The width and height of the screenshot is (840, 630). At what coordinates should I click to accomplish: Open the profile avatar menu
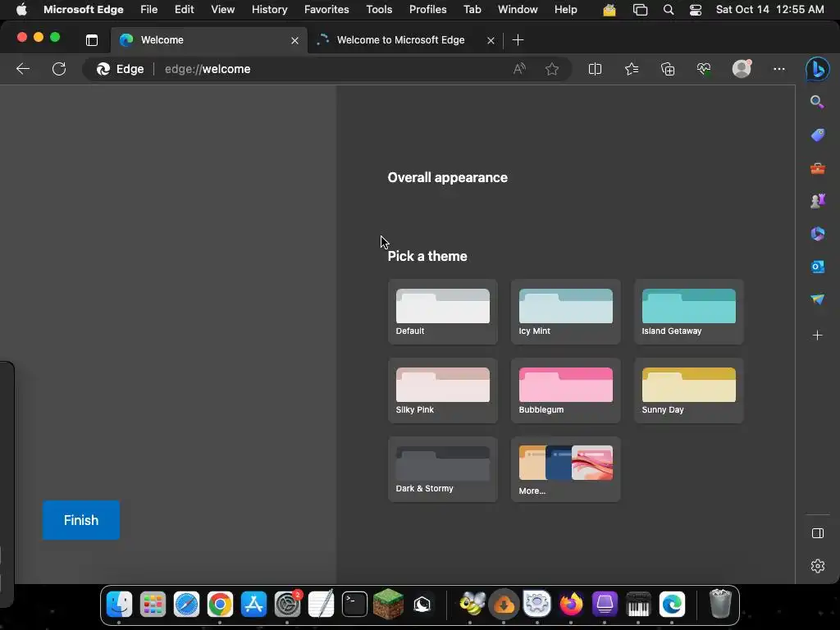[x=742, y=69]
